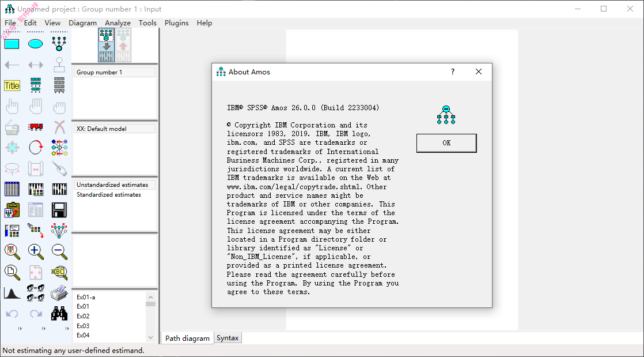
Task: Click the magnifier with minus Zoom out icon
Action: coord(59,251)
